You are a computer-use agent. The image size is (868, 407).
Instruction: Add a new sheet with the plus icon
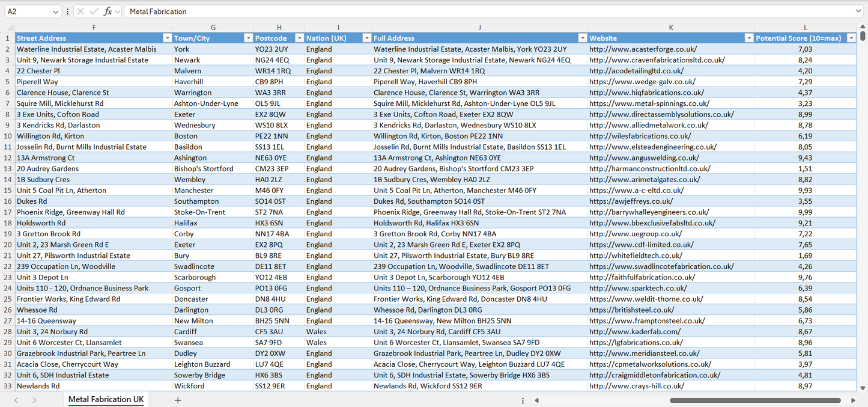coord(178,400)
